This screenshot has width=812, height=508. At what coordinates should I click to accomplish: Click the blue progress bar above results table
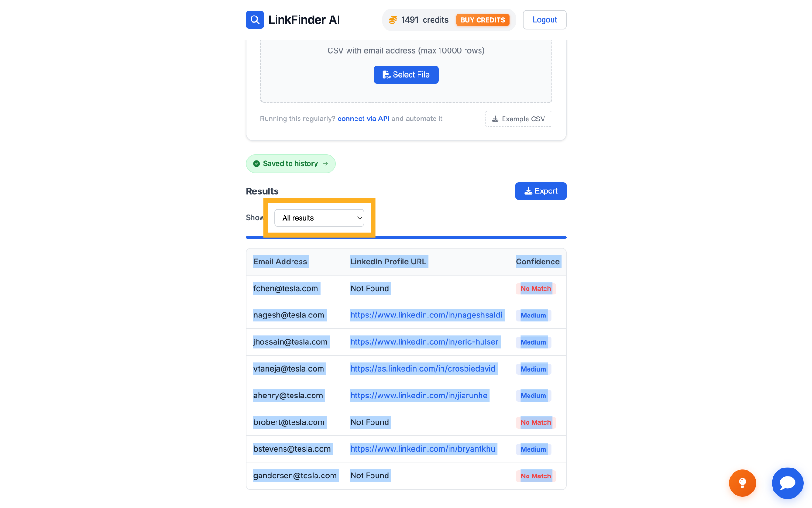406,238
